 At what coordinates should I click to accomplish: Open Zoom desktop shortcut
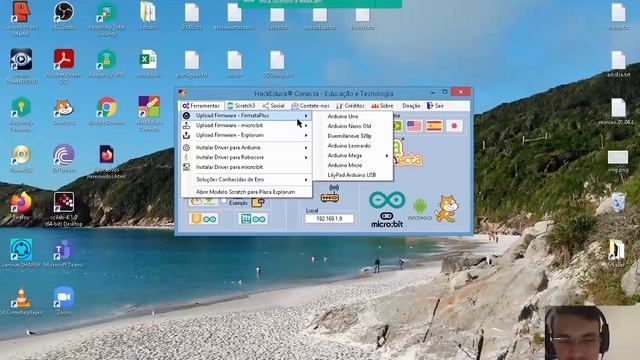[x=64, y=301]
